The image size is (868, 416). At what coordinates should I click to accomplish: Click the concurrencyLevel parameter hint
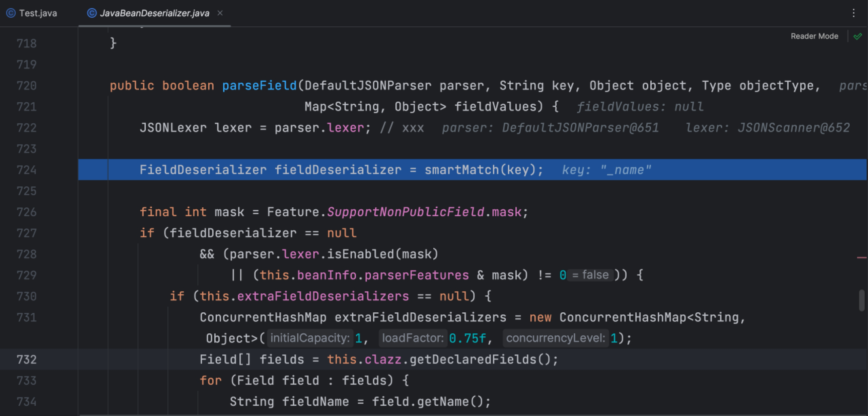click(555, 338)
